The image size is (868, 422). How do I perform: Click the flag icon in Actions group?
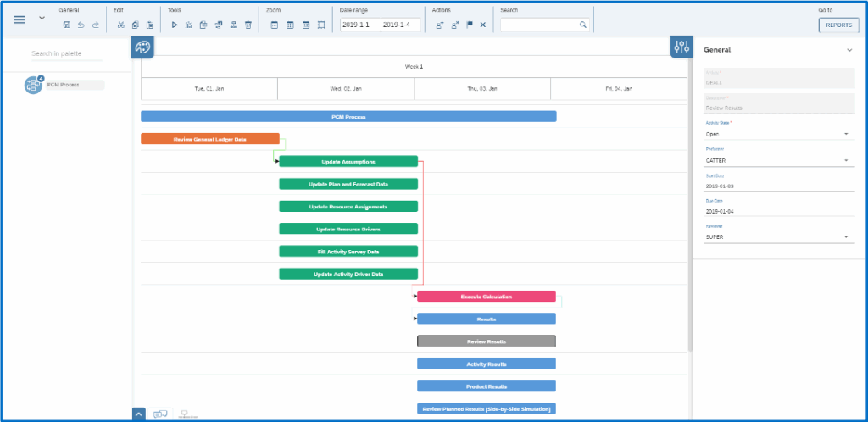469,25
